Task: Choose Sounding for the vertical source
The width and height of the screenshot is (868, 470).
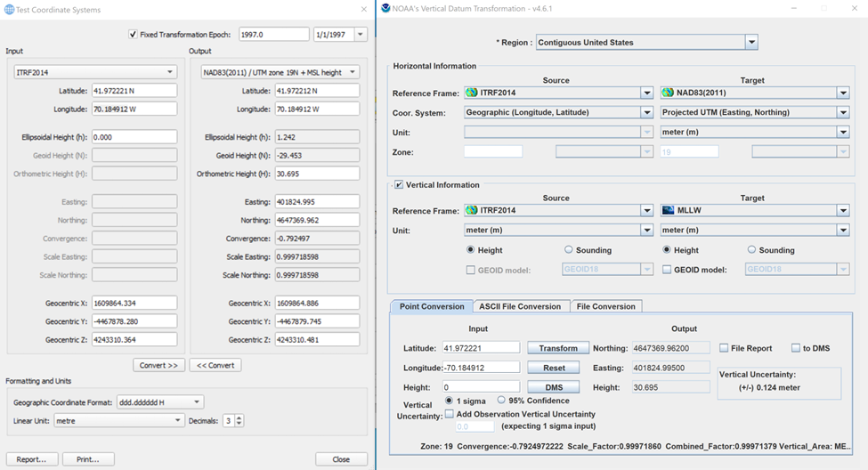Action: coord(569,250)
